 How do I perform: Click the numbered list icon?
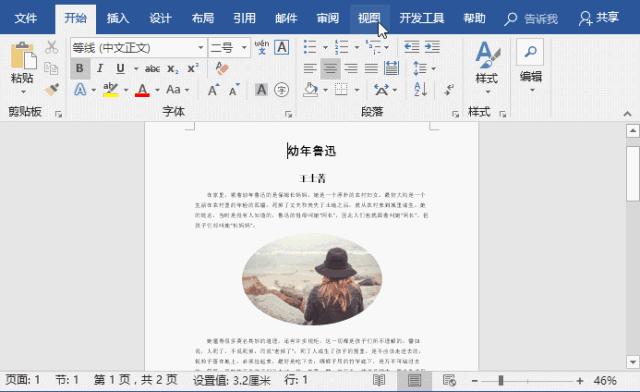coord(342,47)
